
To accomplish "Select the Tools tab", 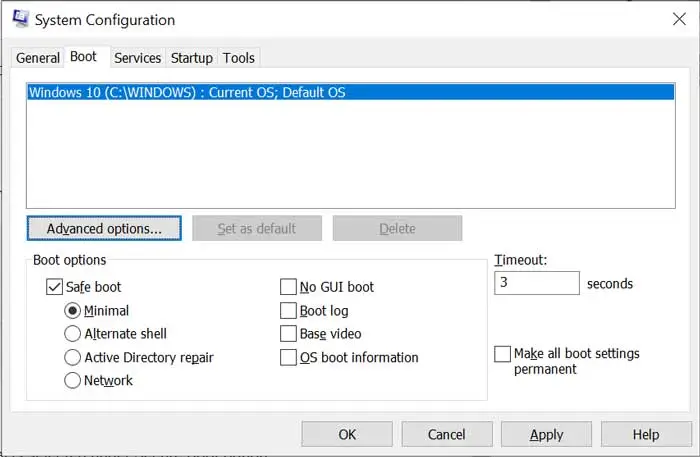I will [x=239, y=58].
